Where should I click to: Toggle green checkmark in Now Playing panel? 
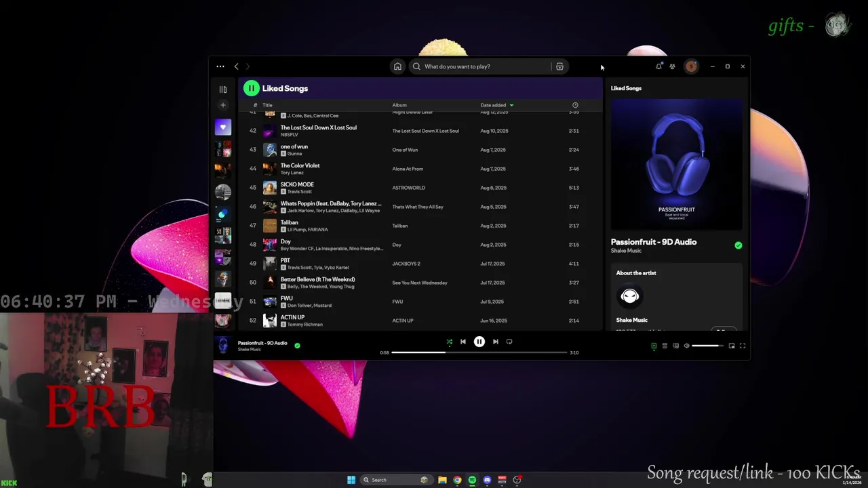738,245
